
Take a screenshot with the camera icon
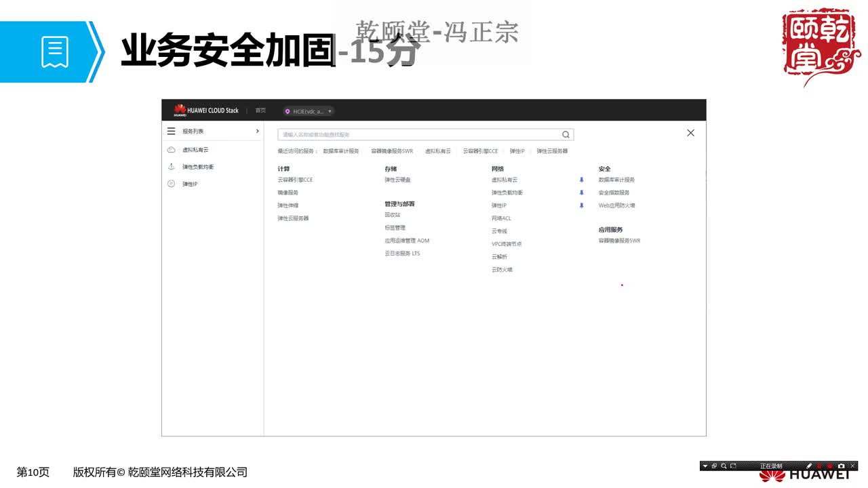point(842,466)
